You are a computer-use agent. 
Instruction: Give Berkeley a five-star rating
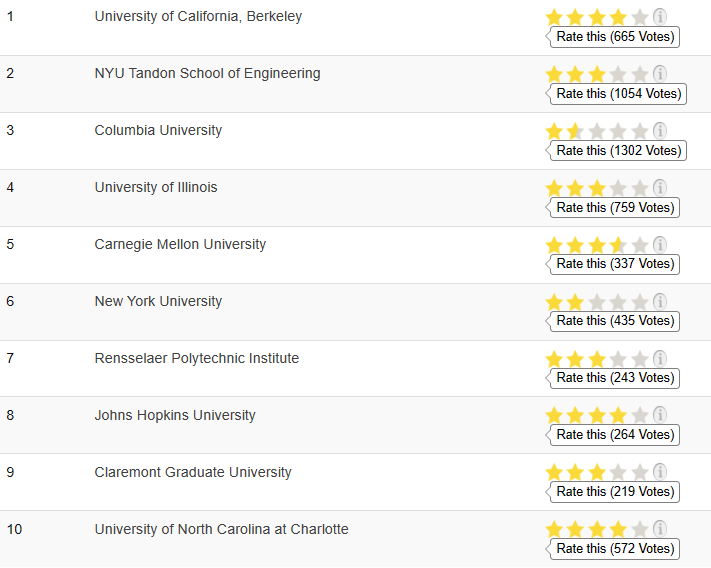pyautogui.click(x=640, y=18)
